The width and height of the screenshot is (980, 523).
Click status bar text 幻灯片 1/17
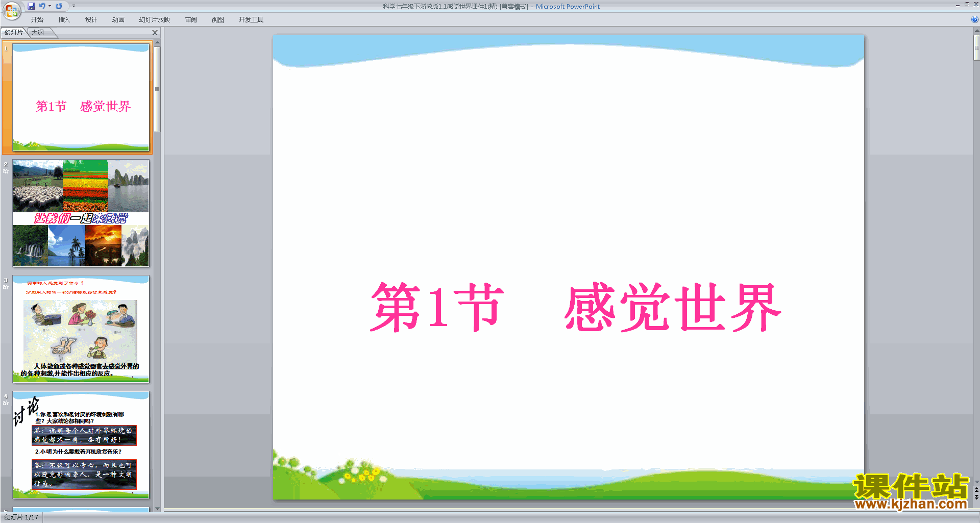point(21,517)
